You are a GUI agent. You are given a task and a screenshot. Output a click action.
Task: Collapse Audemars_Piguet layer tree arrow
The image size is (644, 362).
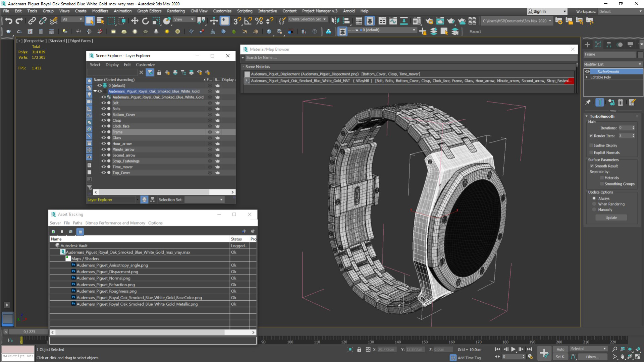tap(95, 91)
